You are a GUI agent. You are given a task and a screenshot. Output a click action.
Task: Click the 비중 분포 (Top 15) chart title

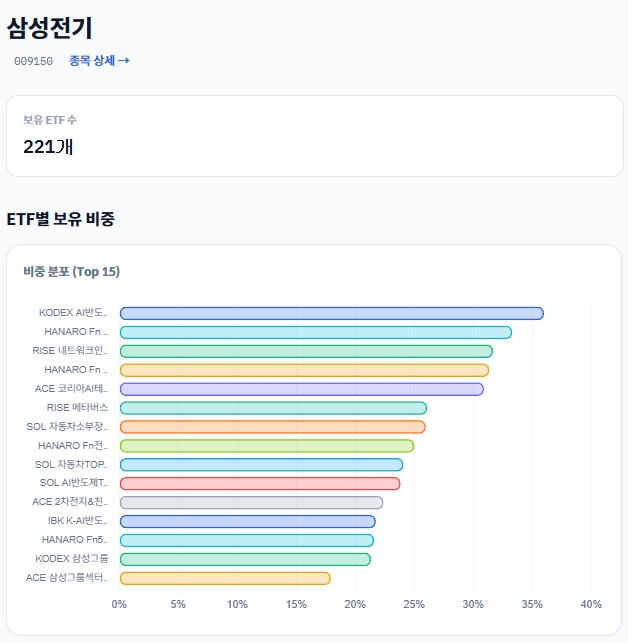71,271
